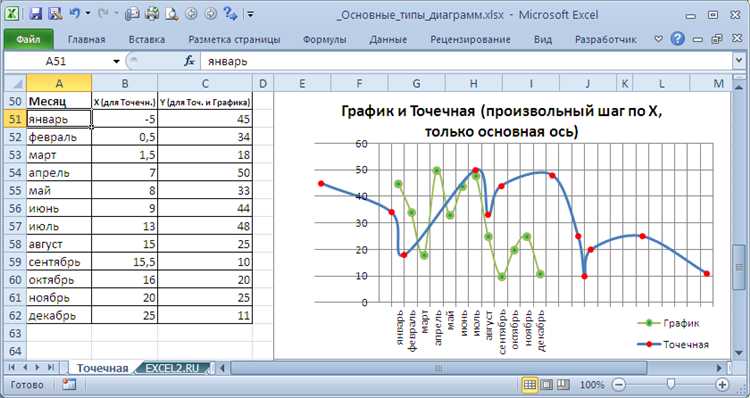Image resolution: width=750 pixels, height=398 pixels.
Task: Go to previous sheet navigation arrow
Action: [x=25, y=368]
